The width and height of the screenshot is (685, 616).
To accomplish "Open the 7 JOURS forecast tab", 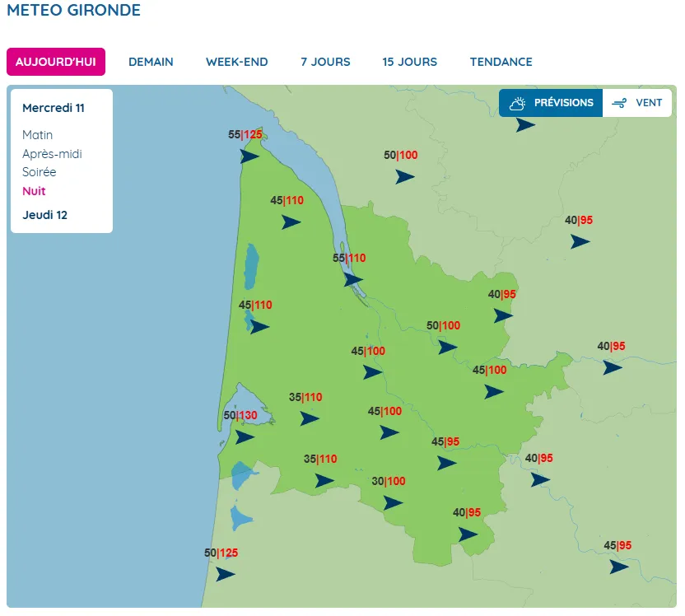I will tap(325, 62).
